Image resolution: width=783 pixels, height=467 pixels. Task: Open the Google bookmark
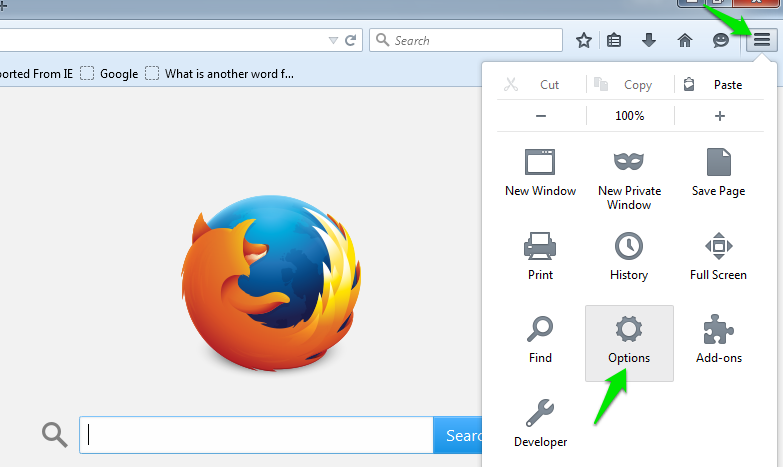[110, 74]
